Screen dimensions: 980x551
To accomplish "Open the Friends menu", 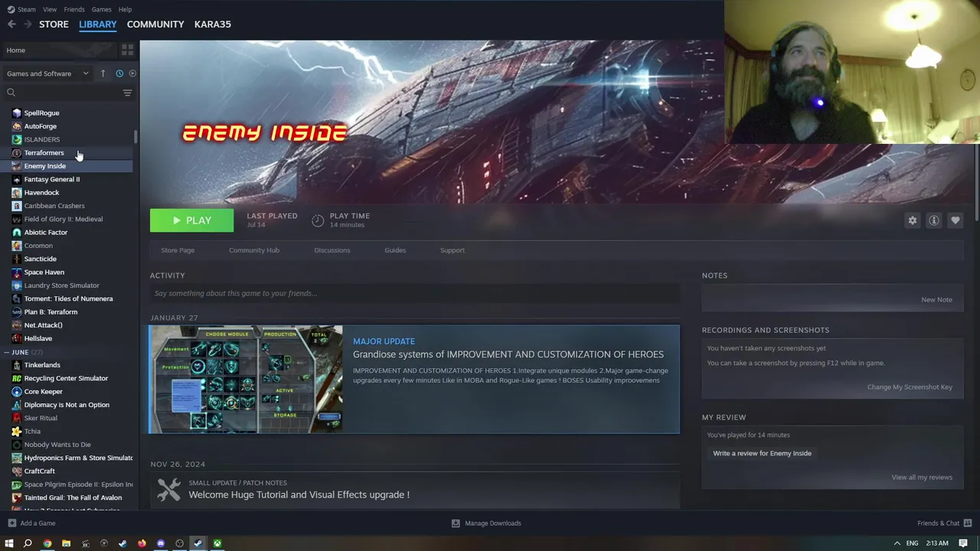I will click(x=74, y=9).
